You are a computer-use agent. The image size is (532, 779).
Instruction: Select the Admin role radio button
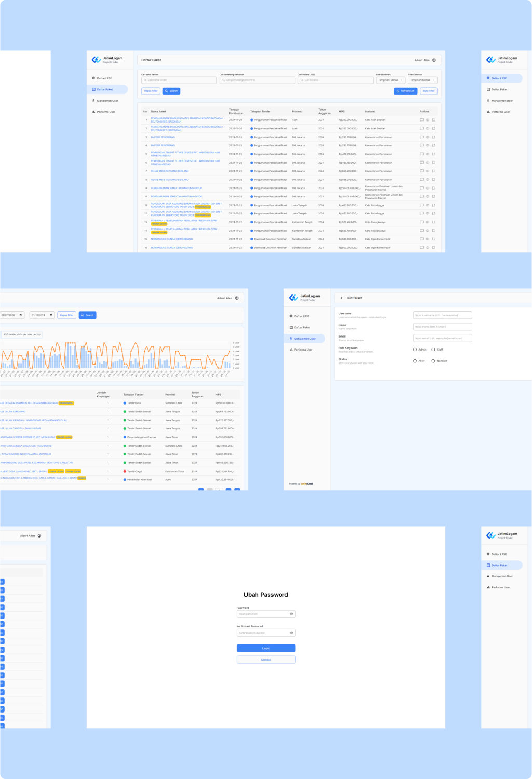point(415,350)
